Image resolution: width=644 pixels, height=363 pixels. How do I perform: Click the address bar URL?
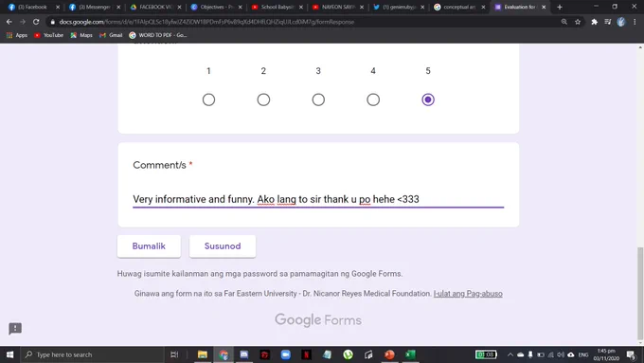pyautogui.click(x=206, y=22)
